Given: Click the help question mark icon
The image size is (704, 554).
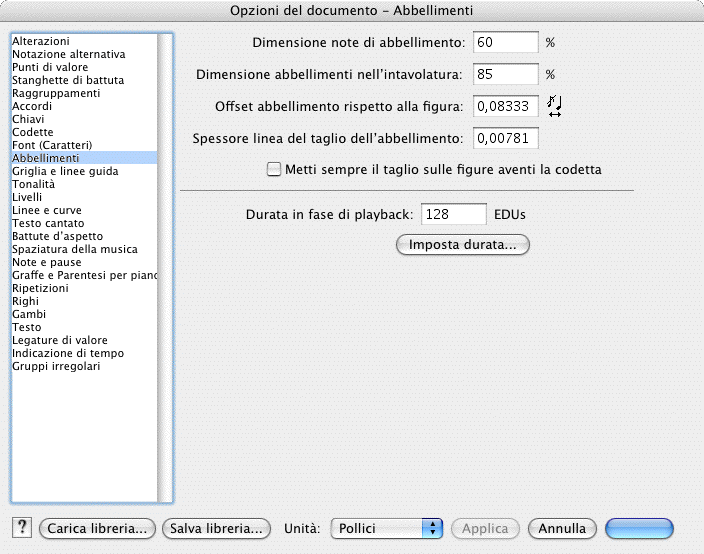Looking at the screenshot, I should [21, 527].
